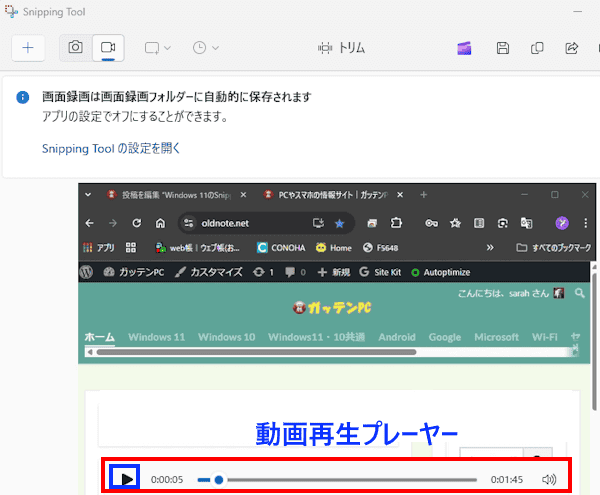Open the FS648 bookmark
This screenshot has height=495, width=600.
coord(381,248)
